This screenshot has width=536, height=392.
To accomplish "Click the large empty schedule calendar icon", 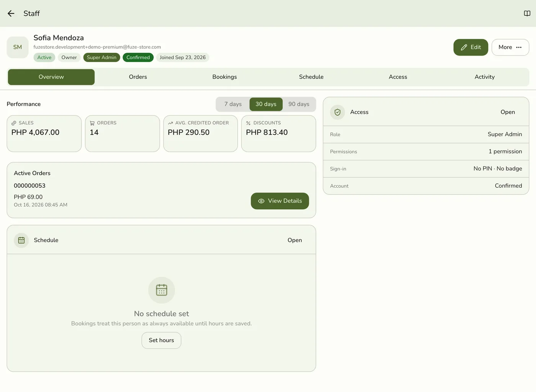I will [x=162, y=290].
